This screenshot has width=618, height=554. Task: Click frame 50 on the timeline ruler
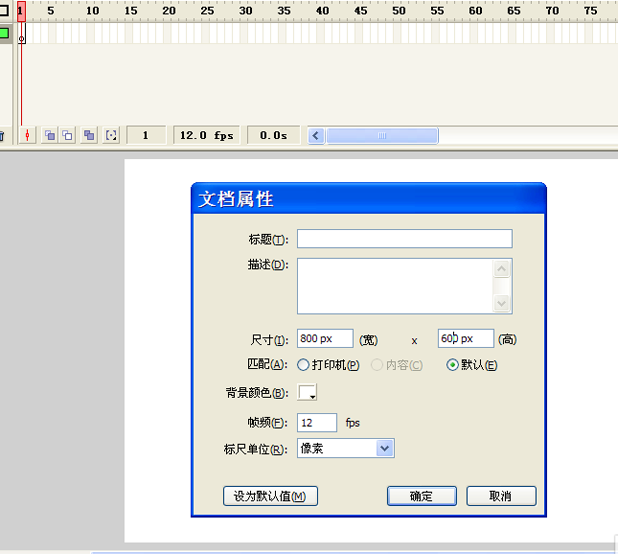(399, 11)
